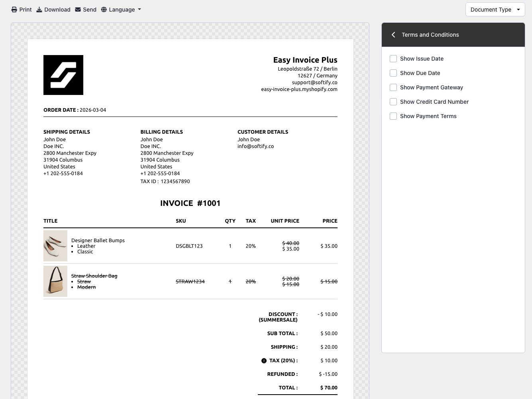Click the printer icon in the toolbar
Image resolution: width=532 pixels, height=399 pixels.
pos(14,10)
